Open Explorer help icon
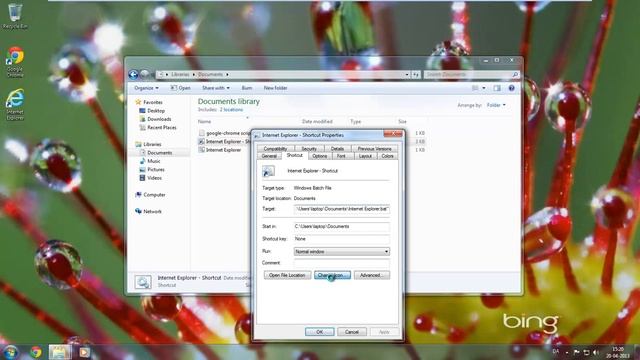Image resolution: width=640 pixels, height=360 pixels. (511, 88)
